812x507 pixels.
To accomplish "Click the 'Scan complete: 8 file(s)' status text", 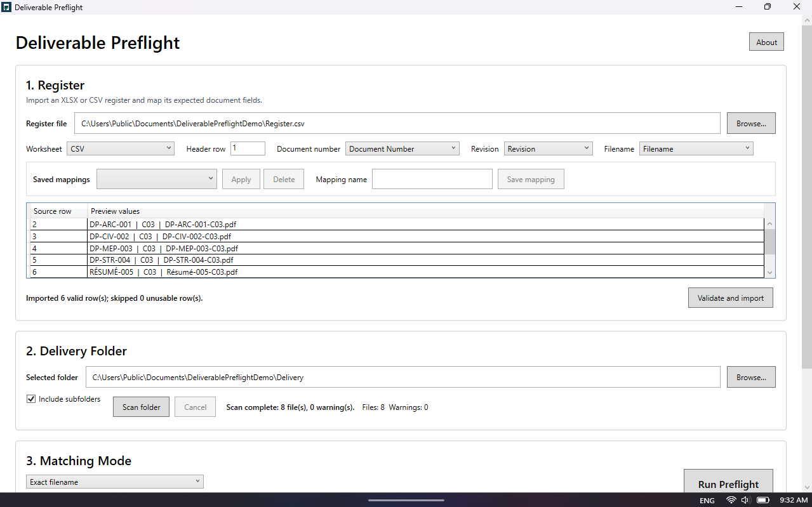I will click(x=290, y=407).
